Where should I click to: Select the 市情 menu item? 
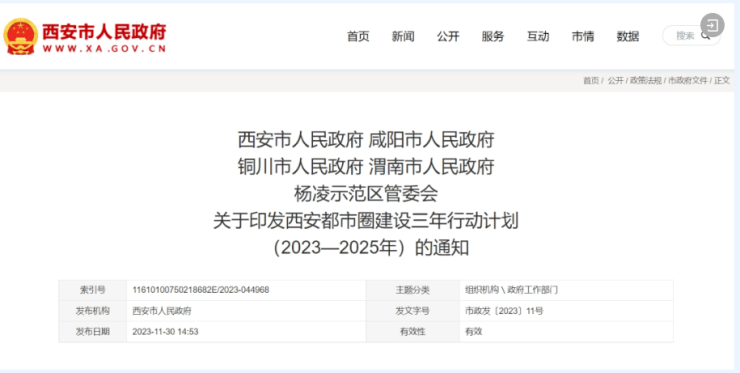click(583, 36)
